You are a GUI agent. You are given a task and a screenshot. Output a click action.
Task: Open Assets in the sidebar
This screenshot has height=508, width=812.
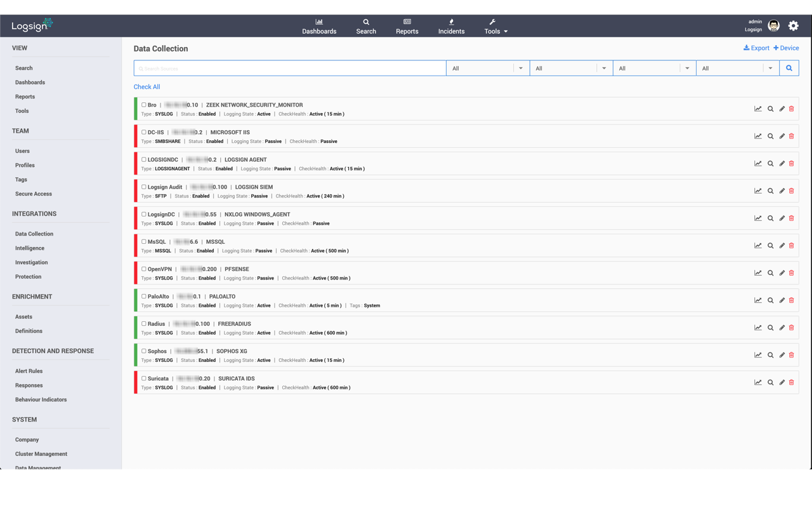pyautogui.click(x=23, y=317)
